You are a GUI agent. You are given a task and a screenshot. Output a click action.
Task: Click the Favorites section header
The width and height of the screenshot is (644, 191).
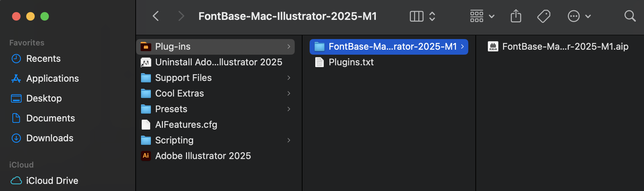point(27,43)
